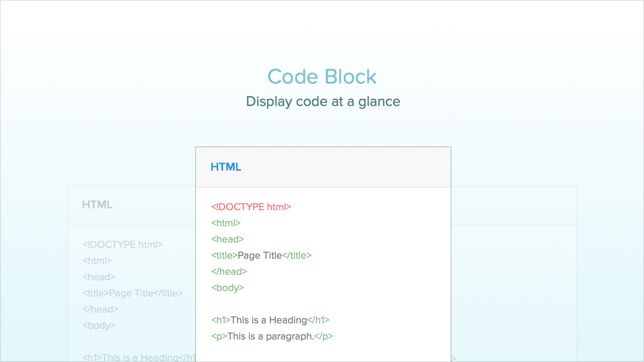Select the faded <head> line in the background block
Viewport: 644px width, 362px height.
99,277
